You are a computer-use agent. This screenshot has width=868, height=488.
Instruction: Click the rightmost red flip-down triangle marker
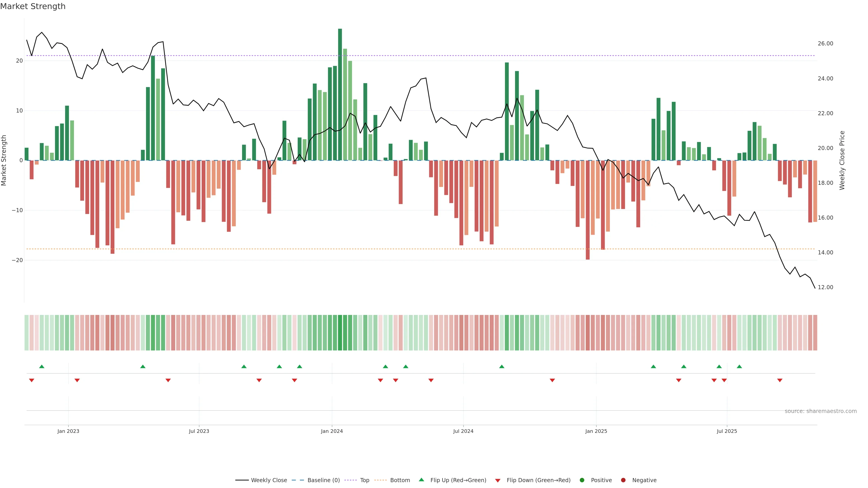click(x=780, y=380)
